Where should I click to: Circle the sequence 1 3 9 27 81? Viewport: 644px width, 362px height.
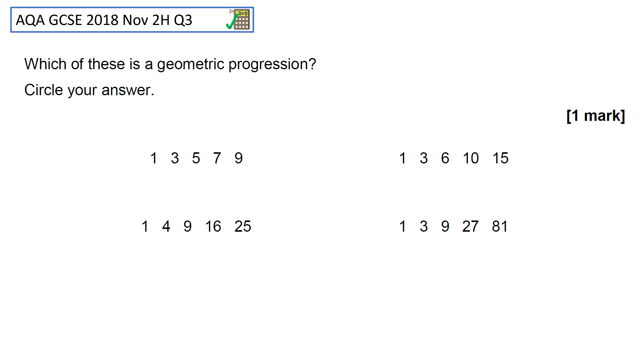(453, 226)
